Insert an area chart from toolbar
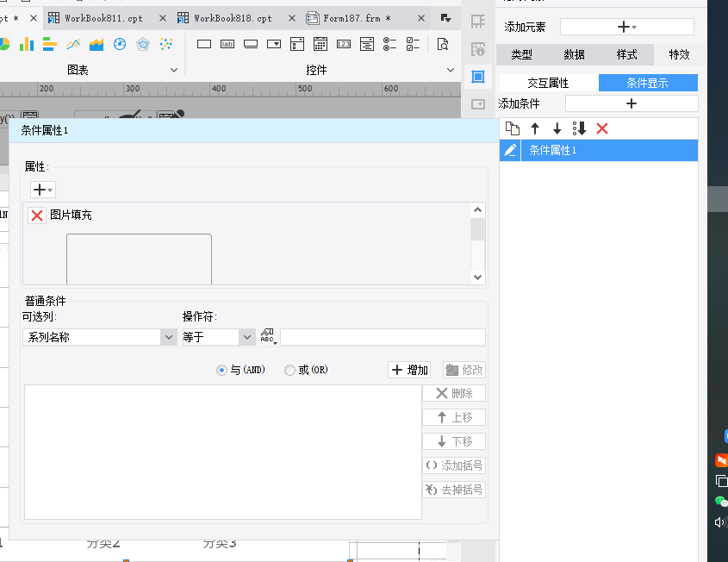Image resolution: width=728 pixels, height=562 pixels. (x=96, y=44)
